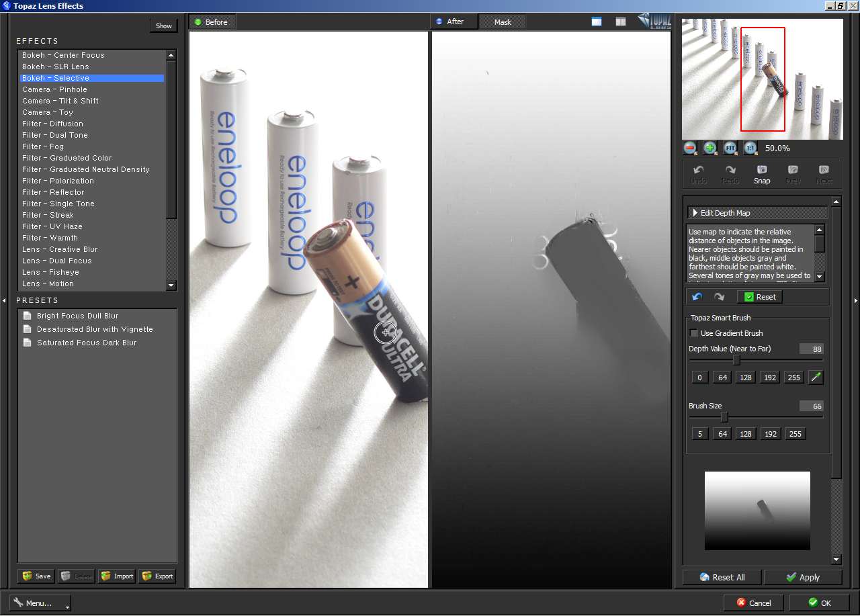Choose Saturated Focus Dark Blur preset
The width and height of the screenshot is (860, 616).
click(87, 343)
